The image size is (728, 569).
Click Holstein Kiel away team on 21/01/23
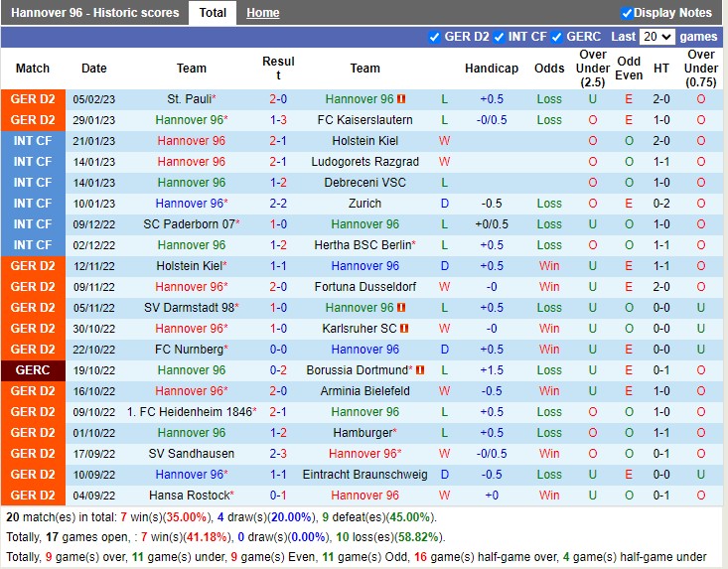click(x=364, y=141)
